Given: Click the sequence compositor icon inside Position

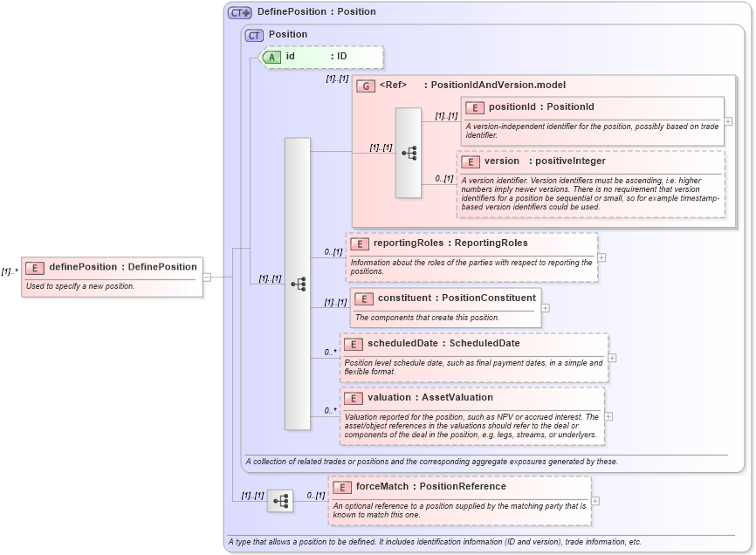Looking at the screenshot, I should (300, 282).
